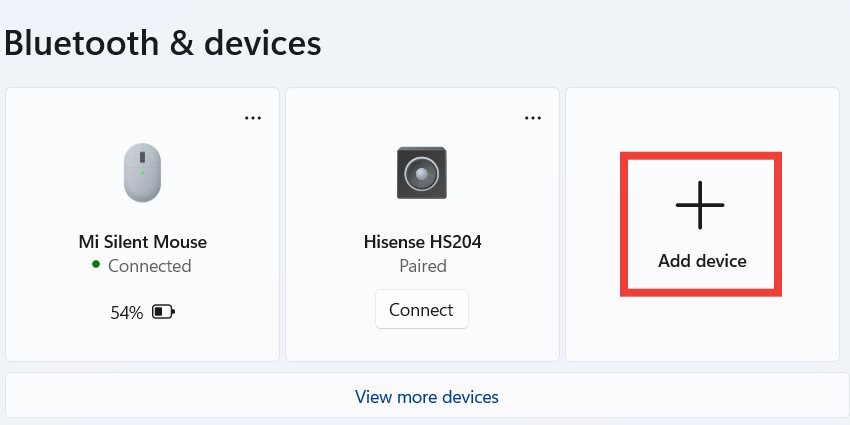The height and width of the screenshot is (425, 850).
Task: Click the Connected status text
Action: tap(150, 266)
